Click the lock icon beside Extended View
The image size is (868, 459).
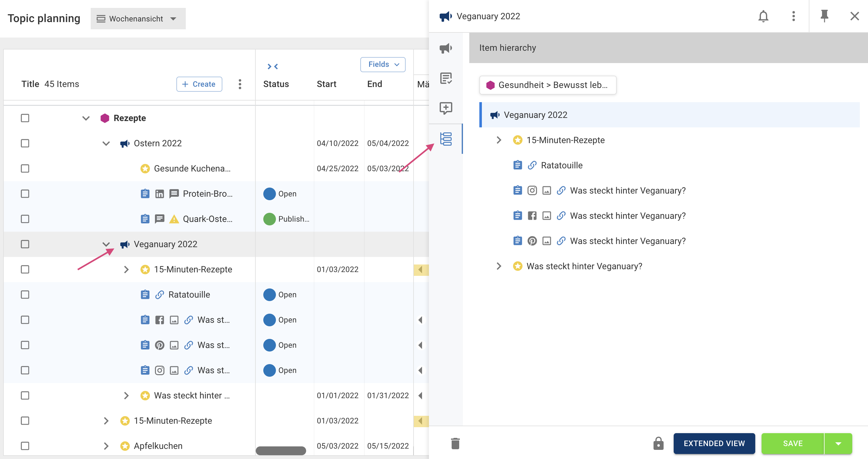[658, 444]
